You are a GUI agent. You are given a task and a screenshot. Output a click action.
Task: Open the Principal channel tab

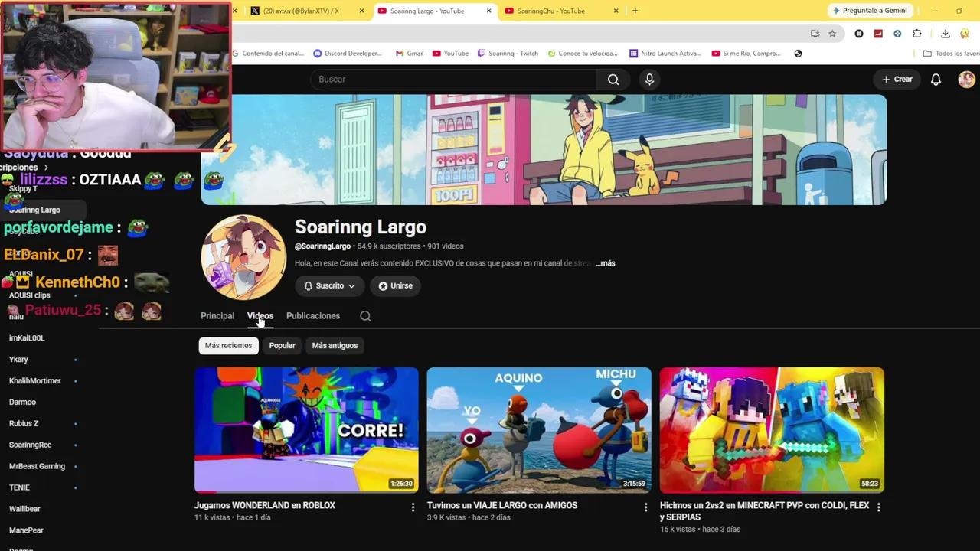pyautogui.click(x=217, y=316)
